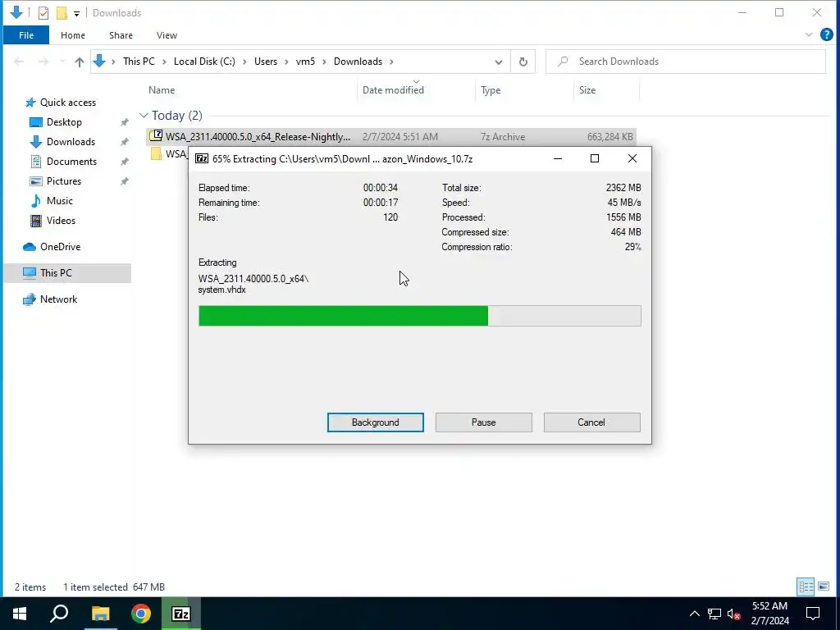
Task: Sort by the Date modified column
Action: click(393, 90)
